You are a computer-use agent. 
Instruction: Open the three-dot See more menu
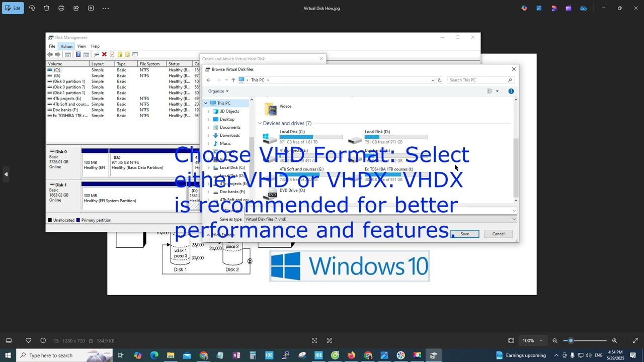click(x=106, y=8)
